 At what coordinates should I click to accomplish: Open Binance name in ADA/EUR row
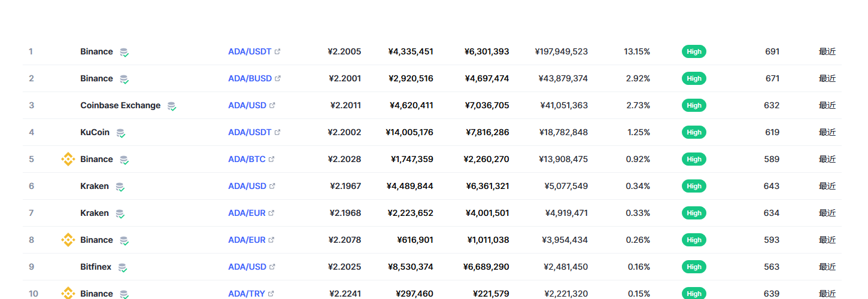[x=96, y=240]
